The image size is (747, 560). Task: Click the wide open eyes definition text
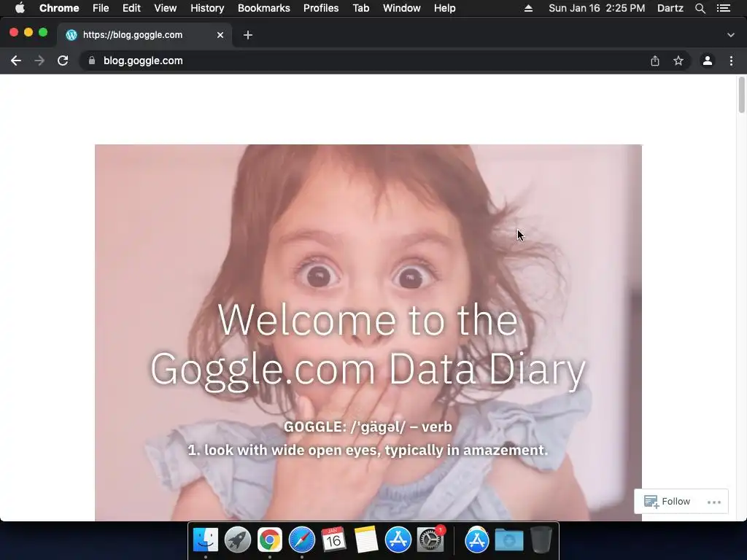(368, 450)
